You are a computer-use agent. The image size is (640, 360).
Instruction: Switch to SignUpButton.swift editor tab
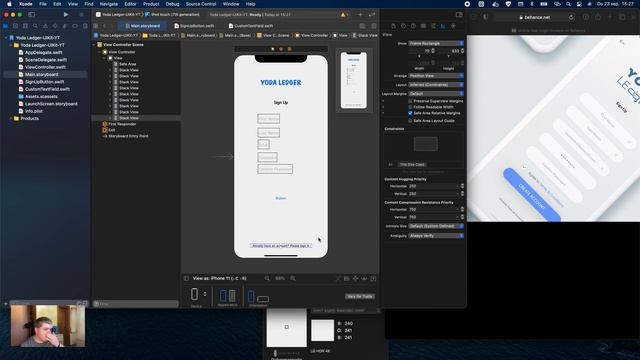194,26
